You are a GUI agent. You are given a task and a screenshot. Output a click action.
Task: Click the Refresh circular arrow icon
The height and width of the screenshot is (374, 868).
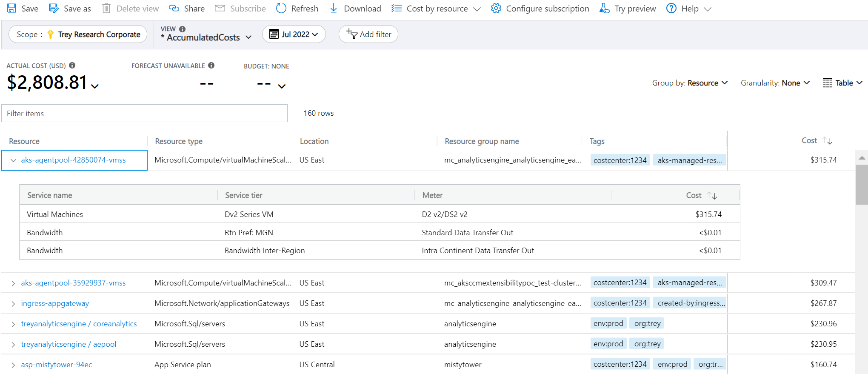tap(281, 9)
